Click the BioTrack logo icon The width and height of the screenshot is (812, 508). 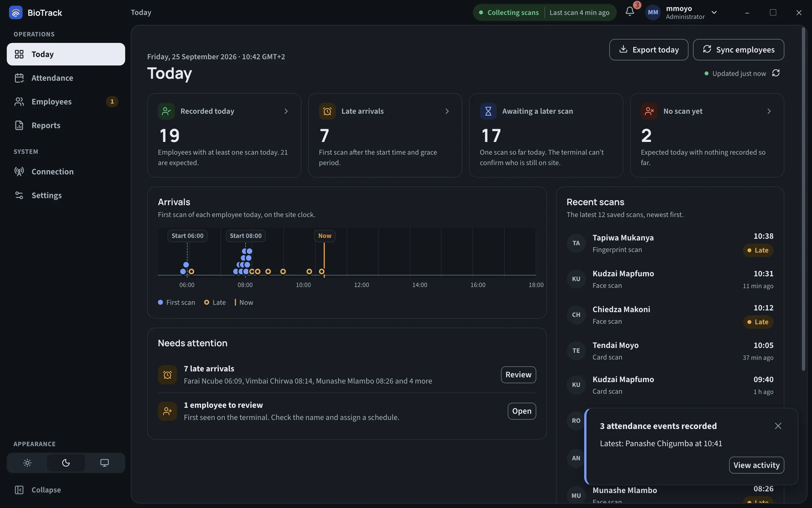16,12
